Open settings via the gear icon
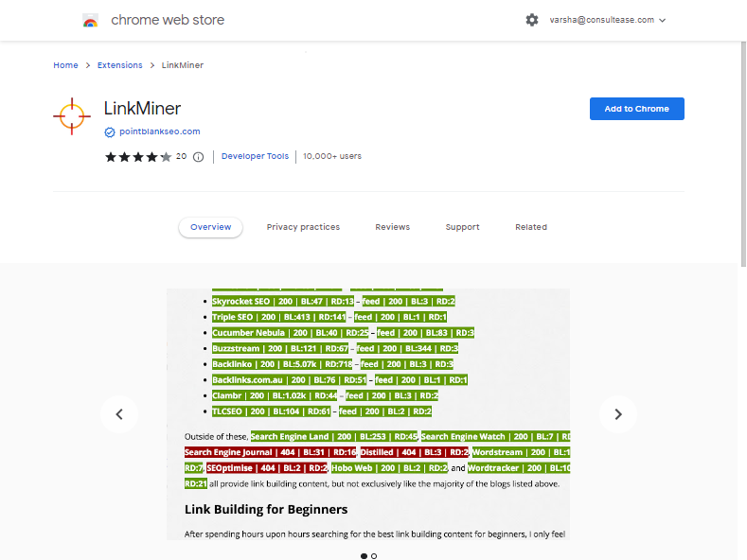Viewport: 747px width, 560px height. click(x=532, y=20)
